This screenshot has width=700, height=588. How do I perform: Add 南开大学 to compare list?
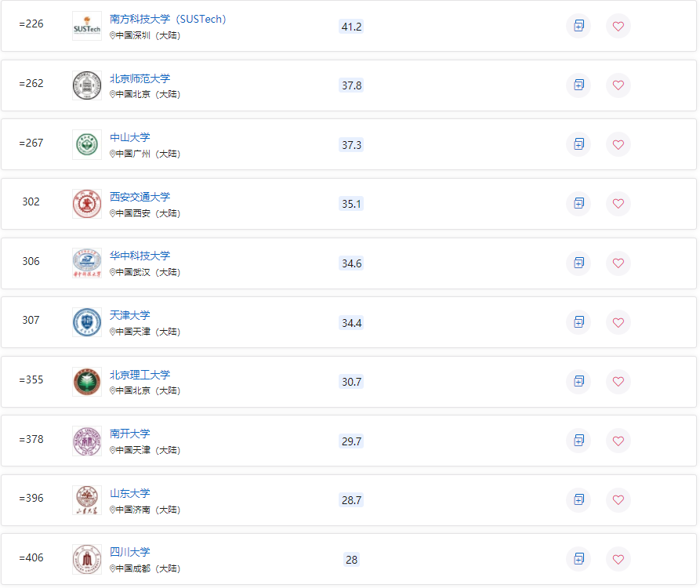[578, 441]
